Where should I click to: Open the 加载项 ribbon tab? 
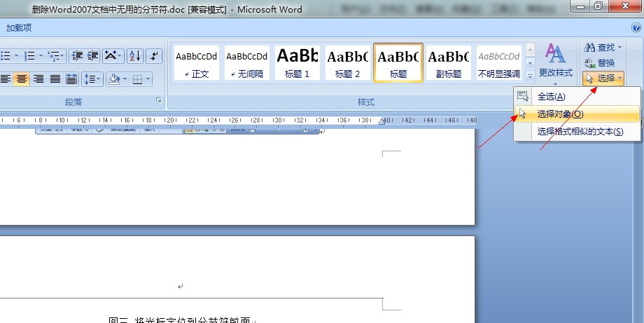pyautogui.click(x=19, y=27)
